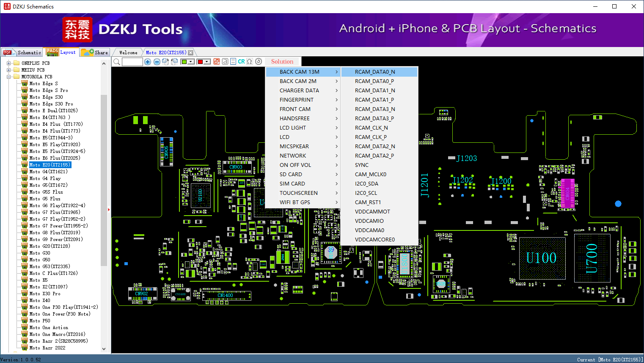Click the component search input field
644x363 pixels.
(x=132, y=62)
